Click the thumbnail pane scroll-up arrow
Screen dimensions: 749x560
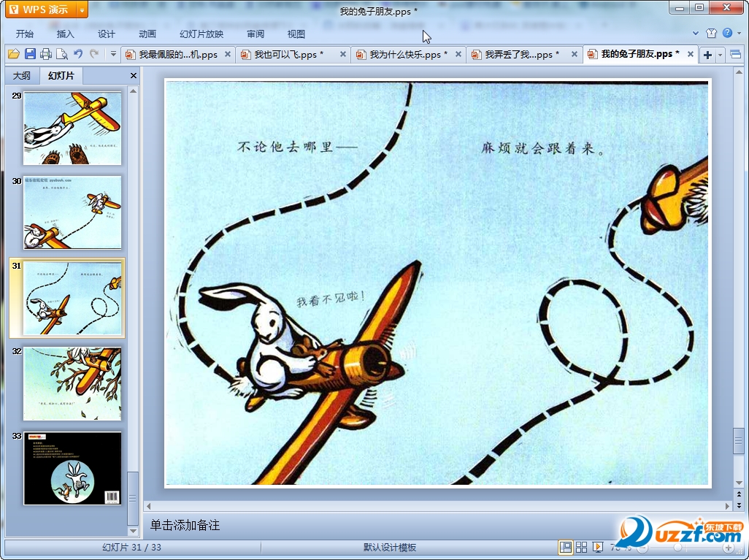click(x=134, y=91)
